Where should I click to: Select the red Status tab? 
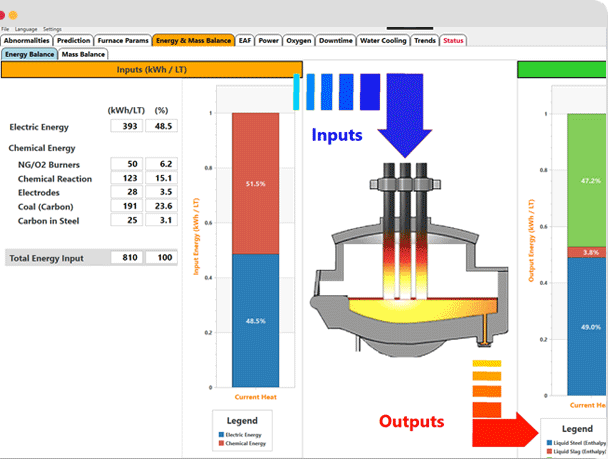pyautogui.click(x=453, y=40)
